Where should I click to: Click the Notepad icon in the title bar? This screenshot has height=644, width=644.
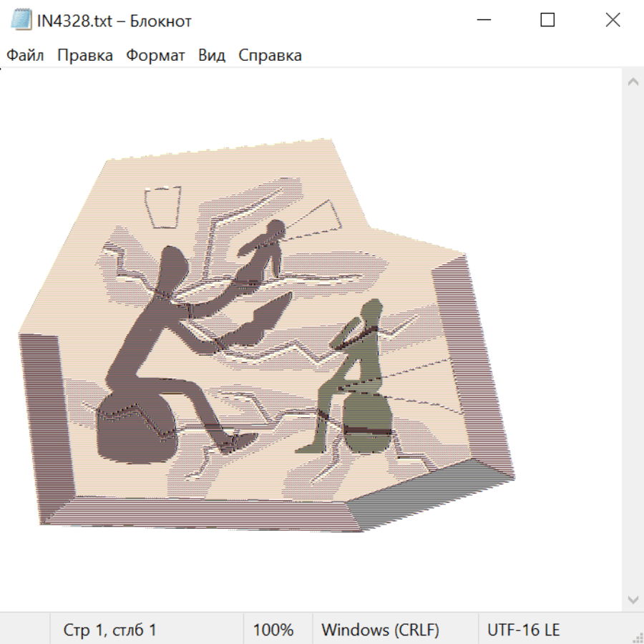click(x=21, y=20)
